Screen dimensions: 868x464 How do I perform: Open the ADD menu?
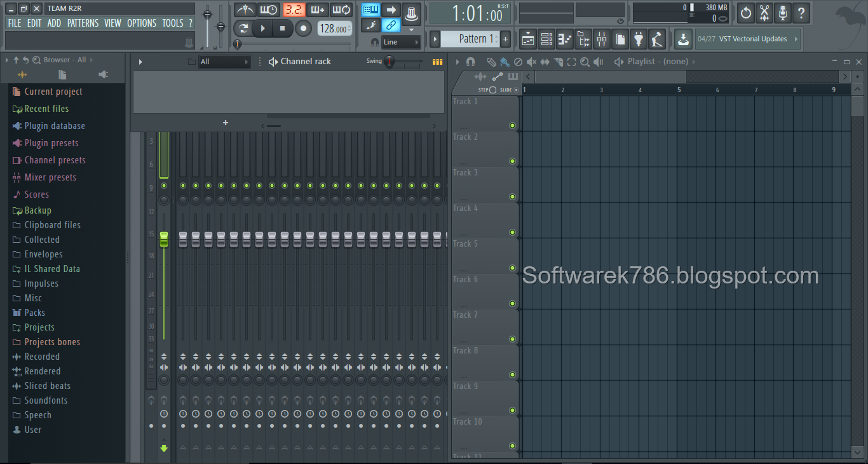tap(54, 23)
